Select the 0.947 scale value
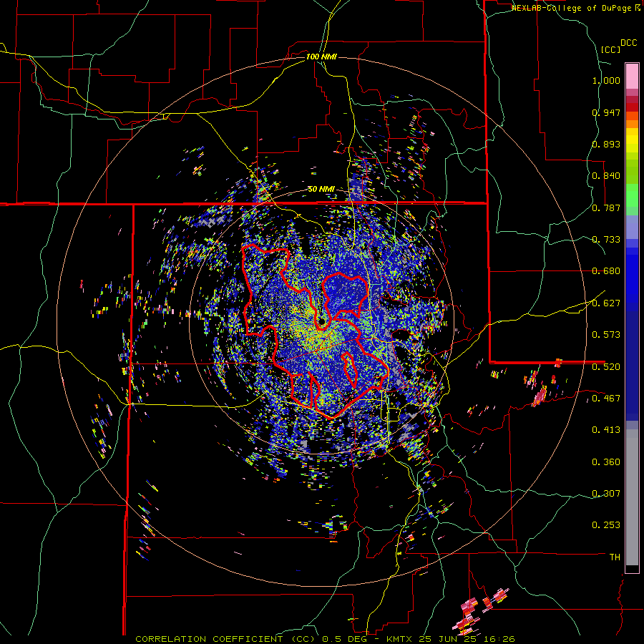This screenshot has width=644, height=644. tap(606, 112)
